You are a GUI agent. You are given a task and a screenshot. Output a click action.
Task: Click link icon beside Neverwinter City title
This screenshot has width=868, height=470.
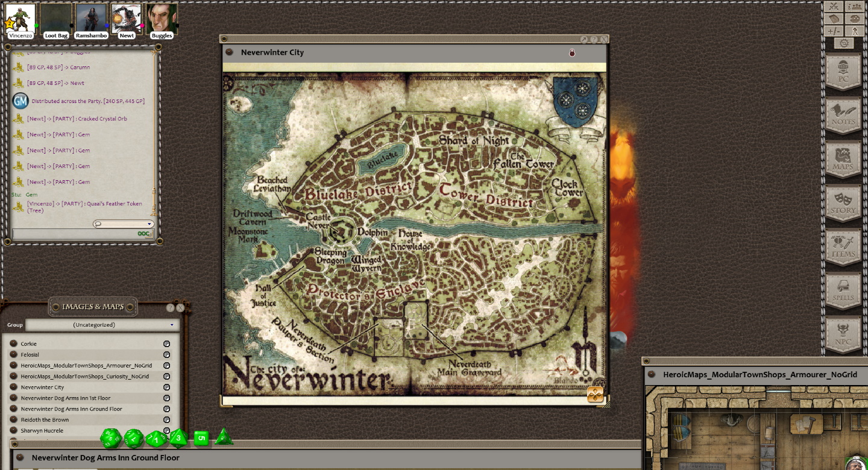(x=229, y=52)
